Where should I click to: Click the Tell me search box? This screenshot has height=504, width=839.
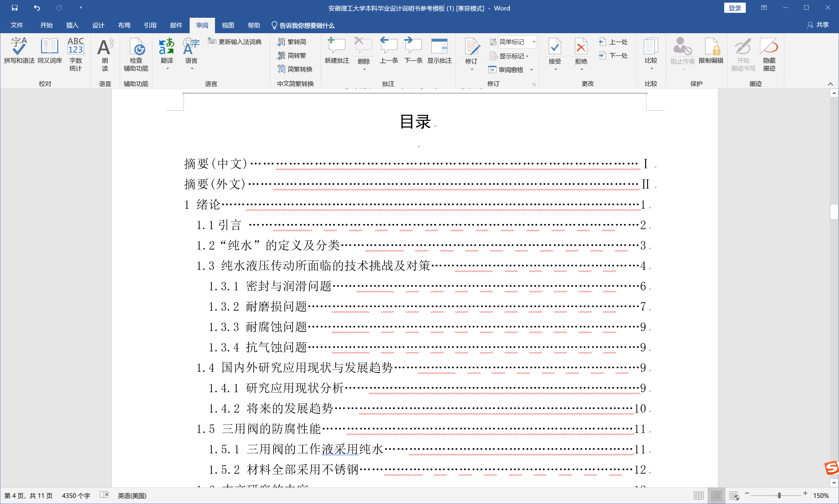pyautogui.click(x=306, y=25)
